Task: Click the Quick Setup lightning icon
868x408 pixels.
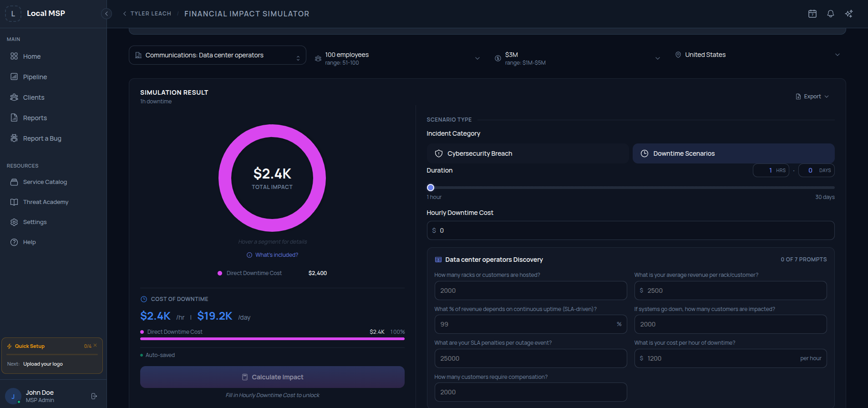Action: [10, 346]
